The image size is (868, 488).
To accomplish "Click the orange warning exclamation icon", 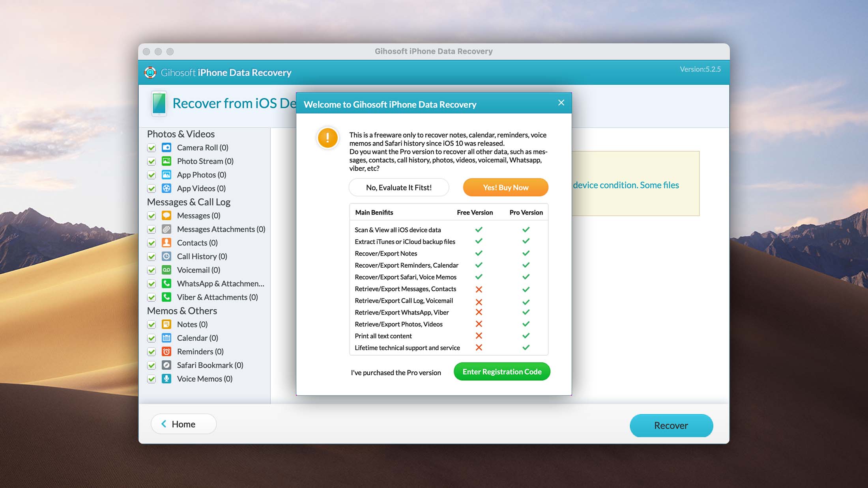I will [327, 138].
